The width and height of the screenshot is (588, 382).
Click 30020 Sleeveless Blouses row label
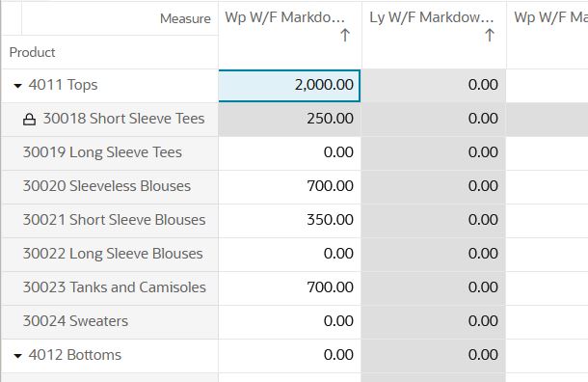(107, 186)
